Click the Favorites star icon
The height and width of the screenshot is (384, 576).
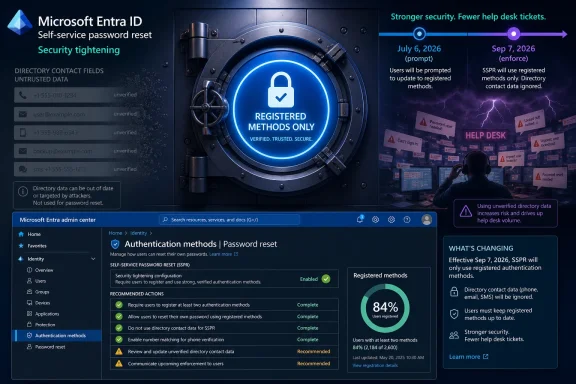point(21,246)
